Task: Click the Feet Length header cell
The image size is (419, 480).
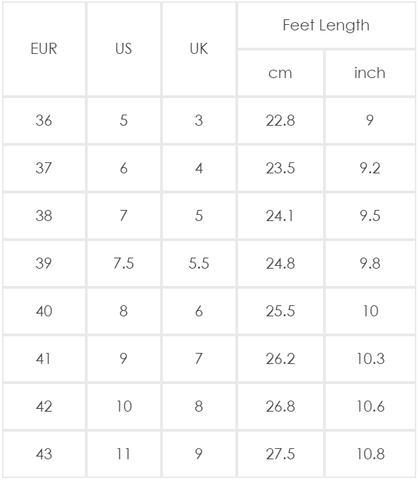Action: point(326,25)
